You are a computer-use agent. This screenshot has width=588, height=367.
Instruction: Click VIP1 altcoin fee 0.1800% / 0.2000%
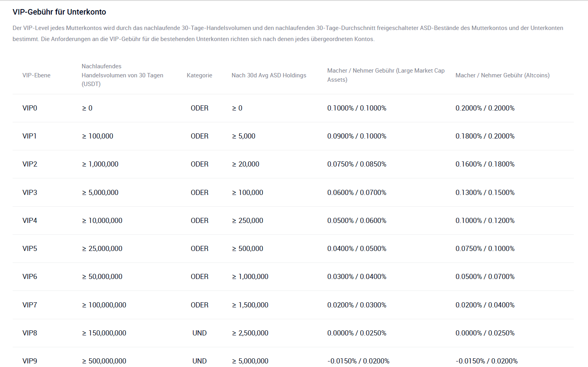[485, 136]
